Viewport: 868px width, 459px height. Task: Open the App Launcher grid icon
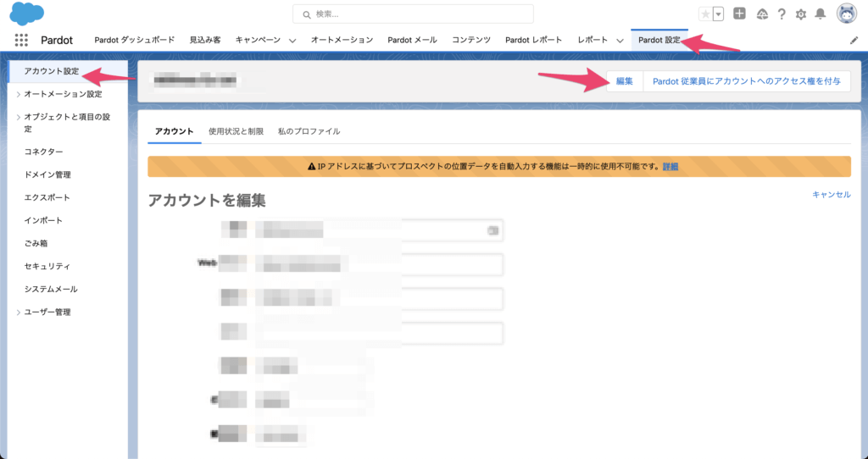pyautogui.click(x=21, y=40)
